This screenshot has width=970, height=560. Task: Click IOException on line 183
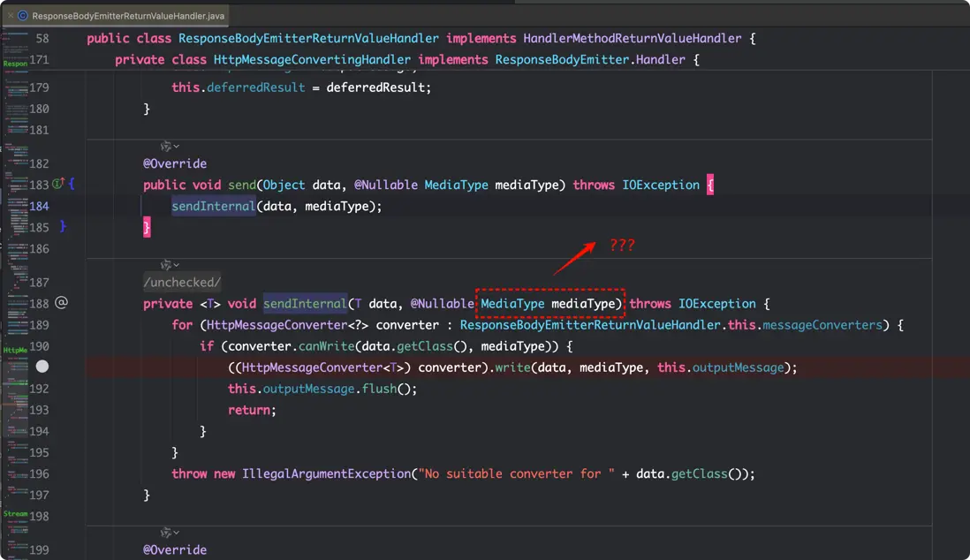pos(661,185)
